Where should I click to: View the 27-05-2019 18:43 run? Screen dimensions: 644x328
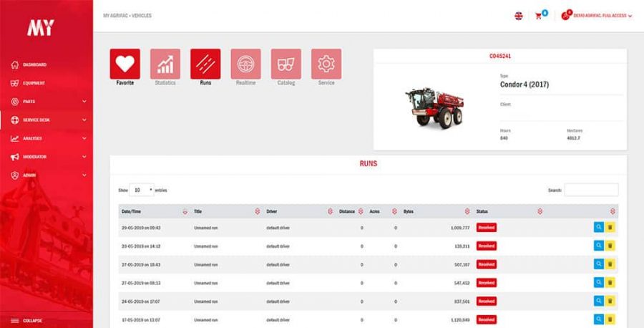(599, 264)
